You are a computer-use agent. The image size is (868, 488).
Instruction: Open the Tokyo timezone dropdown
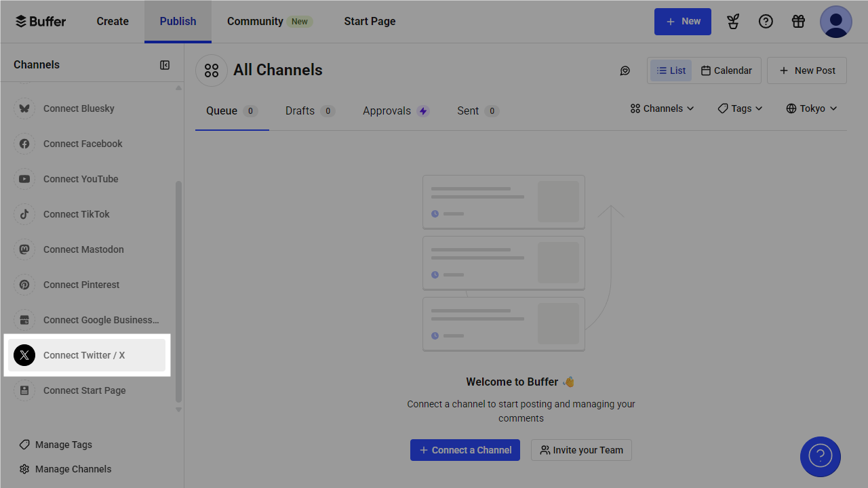[812, 108]
